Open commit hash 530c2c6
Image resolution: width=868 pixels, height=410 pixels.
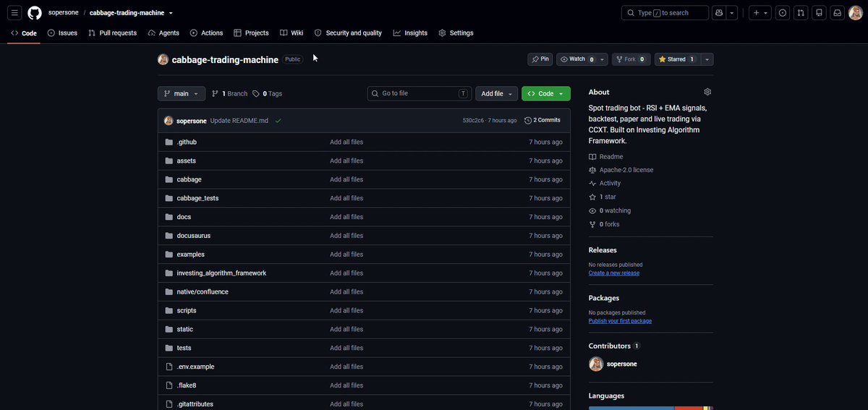(473, 121)
